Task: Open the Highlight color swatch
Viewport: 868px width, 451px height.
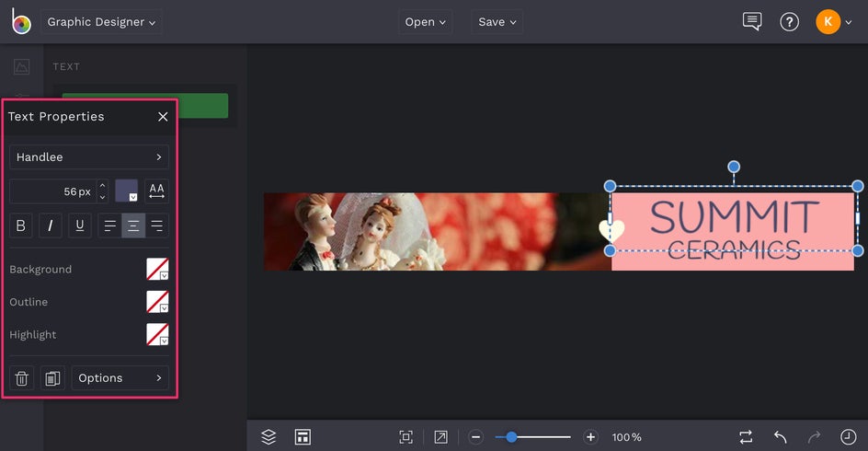Action: click(157, 335)
